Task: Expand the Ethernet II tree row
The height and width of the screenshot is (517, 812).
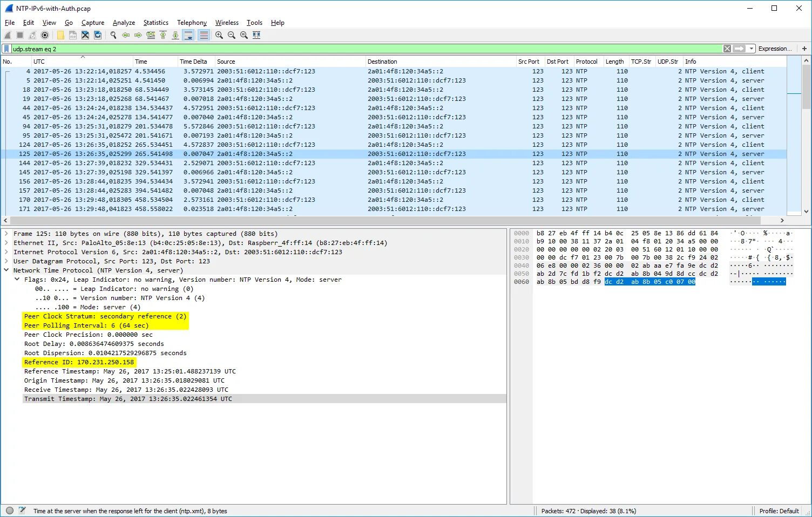Action: [x=6, y=243]
